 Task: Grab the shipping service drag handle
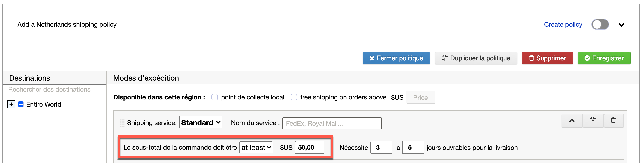(x=122, y=123)
